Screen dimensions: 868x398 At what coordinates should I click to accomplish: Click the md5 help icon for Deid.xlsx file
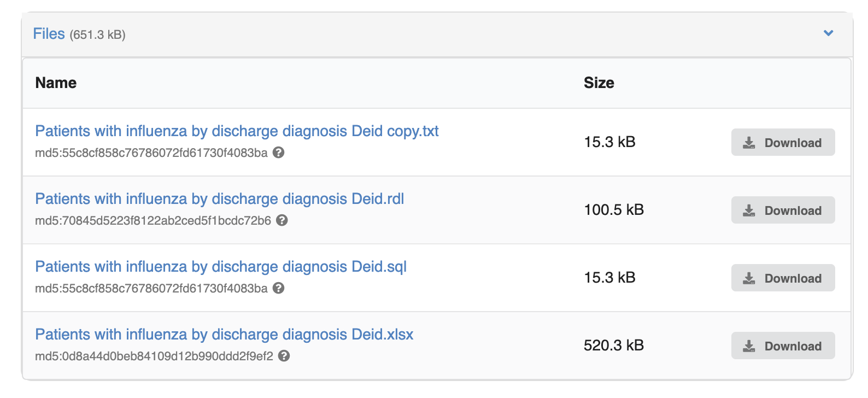pos(284,356)
